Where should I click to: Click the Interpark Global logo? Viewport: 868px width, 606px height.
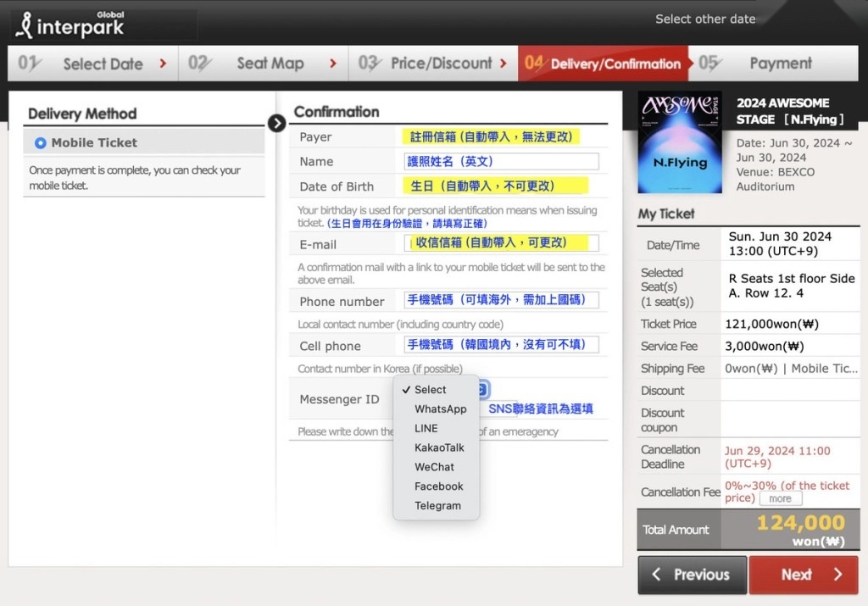[x=70, y=25]
